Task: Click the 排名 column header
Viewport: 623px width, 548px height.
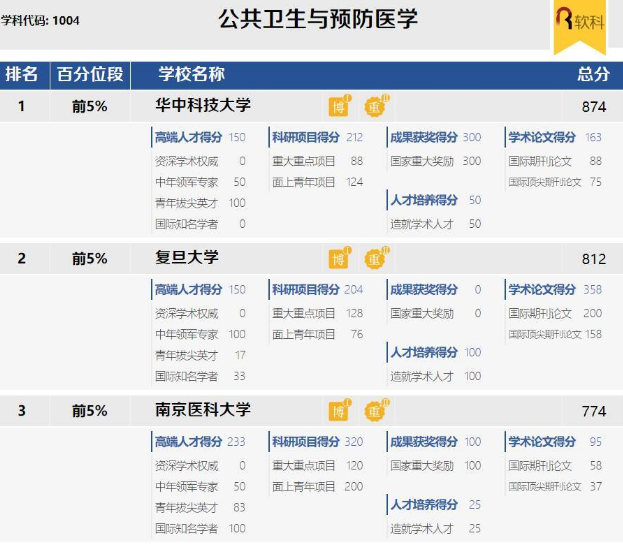Action: (x=21, y=74)
